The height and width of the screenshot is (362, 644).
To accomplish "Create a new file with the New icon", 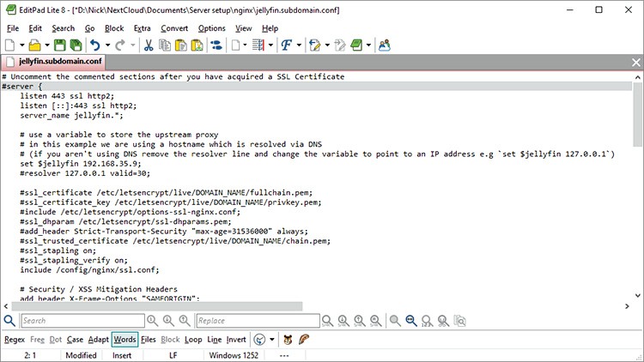I will 9,45.
